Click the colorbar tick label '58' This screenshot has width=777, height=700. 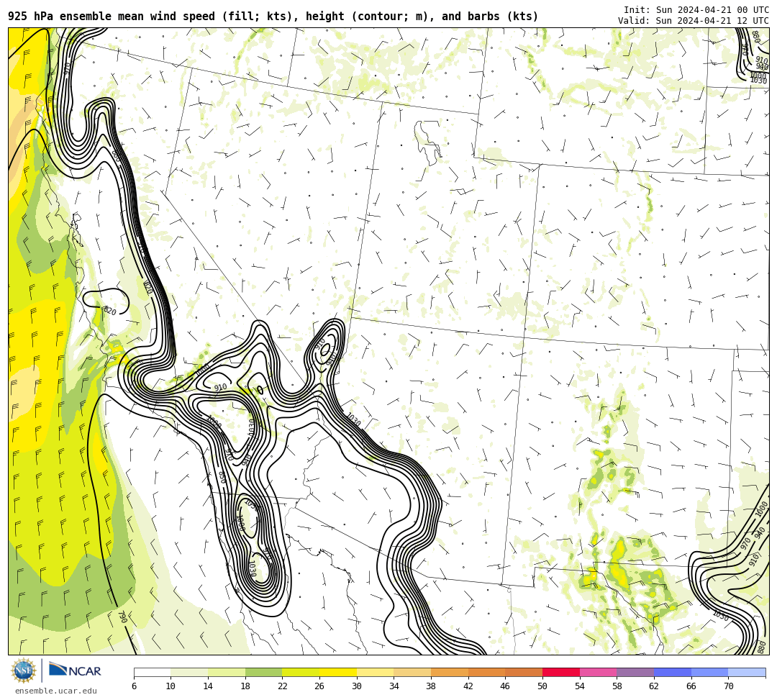coord(617,686)
